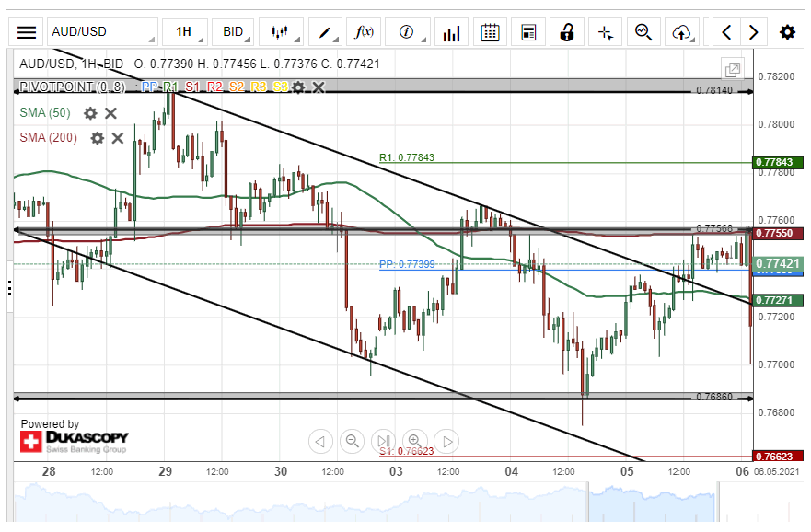Click the Dukascopy logo link
The height and width of the screenshot is (532, 811).
[x=74, y=441]
